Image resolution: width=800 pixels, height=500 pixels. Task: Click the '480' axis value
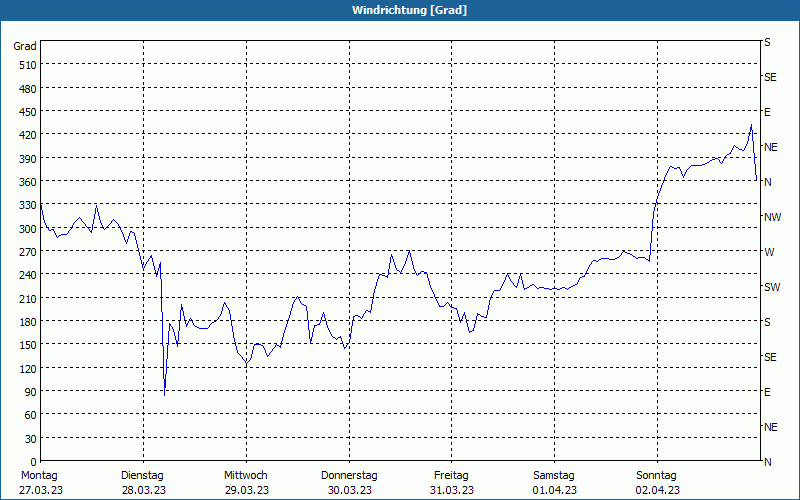(x=28, y=89)
